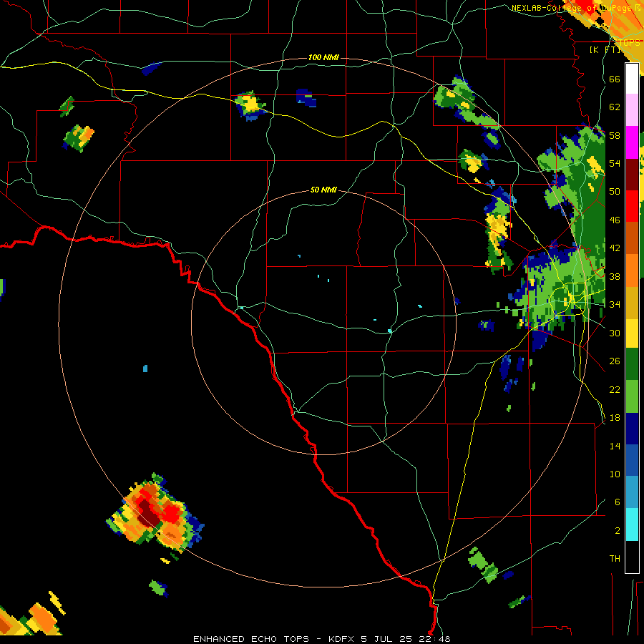Click the "50" legend value on the color scale

(x=615, y=192)
